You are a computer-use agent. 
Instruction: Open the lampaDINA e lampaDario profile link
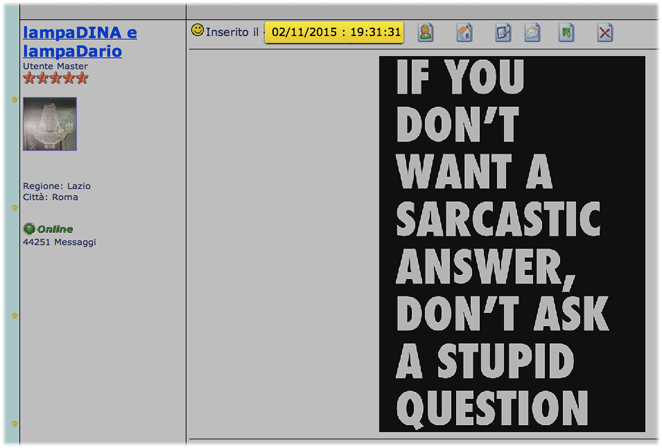point(80,42)
